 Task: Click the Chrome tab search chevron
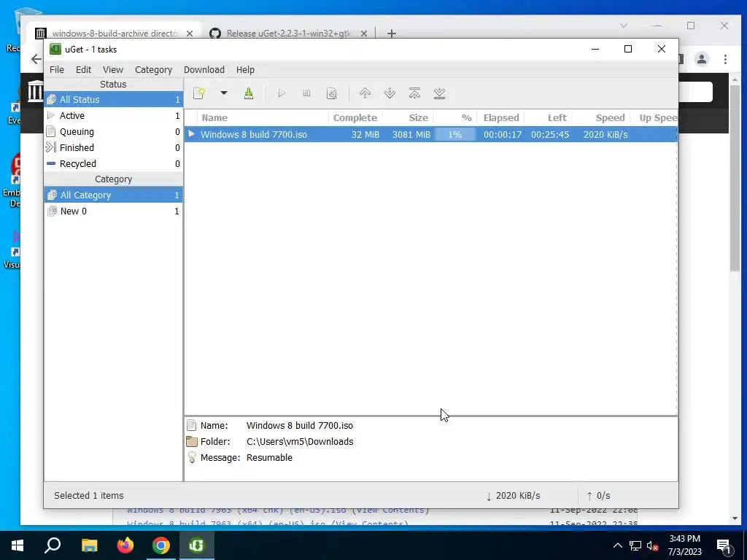pos(624,26)
